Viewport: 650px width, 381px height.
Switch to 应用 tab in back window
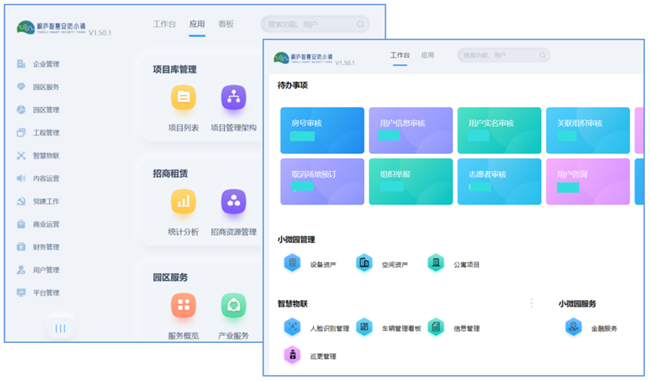pos(197,24)
